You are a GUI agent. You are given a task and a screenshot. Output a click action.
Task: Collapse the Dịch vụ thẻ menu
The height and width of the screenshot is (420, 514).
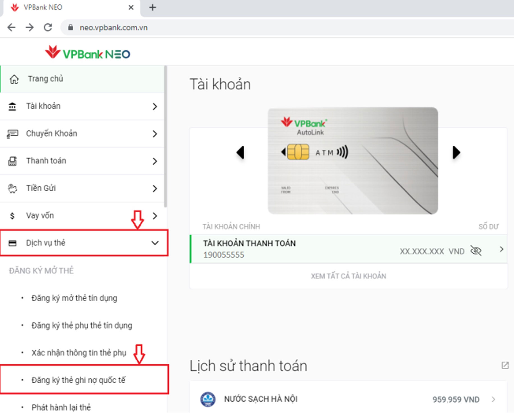coord(155,243)
